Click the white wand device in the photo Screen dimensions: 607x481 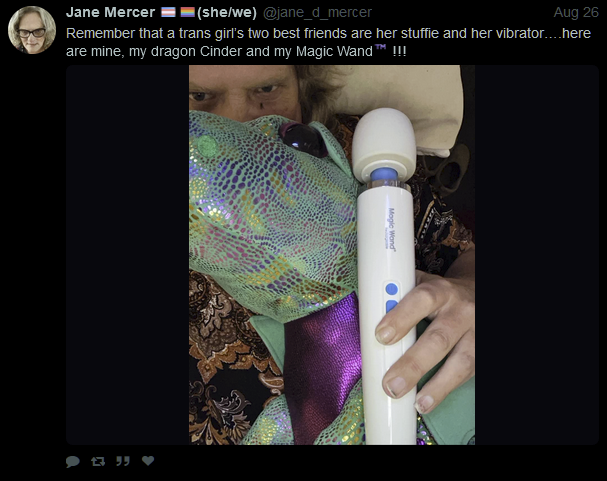click(385, 271)
